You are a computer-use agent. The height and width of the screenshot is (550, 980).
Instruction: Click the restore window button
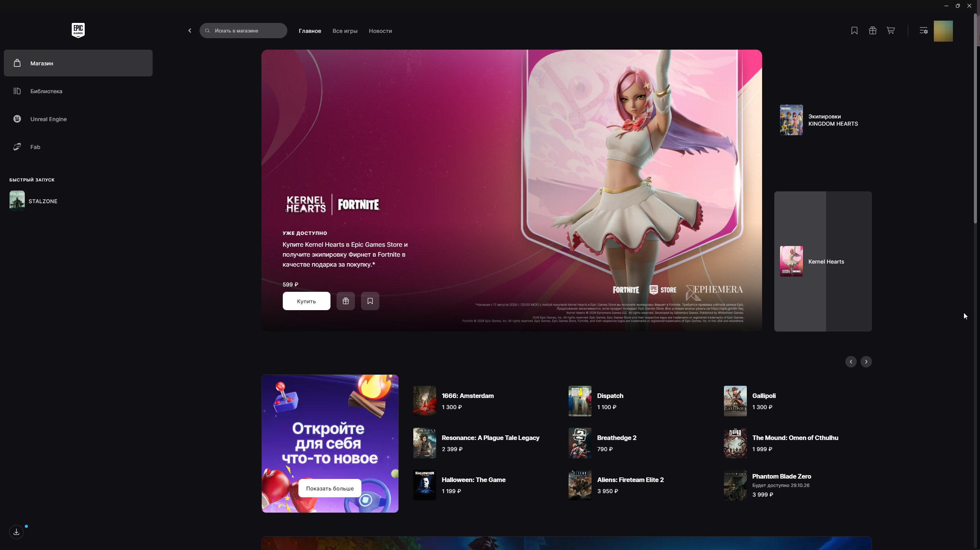coord(958,6)
